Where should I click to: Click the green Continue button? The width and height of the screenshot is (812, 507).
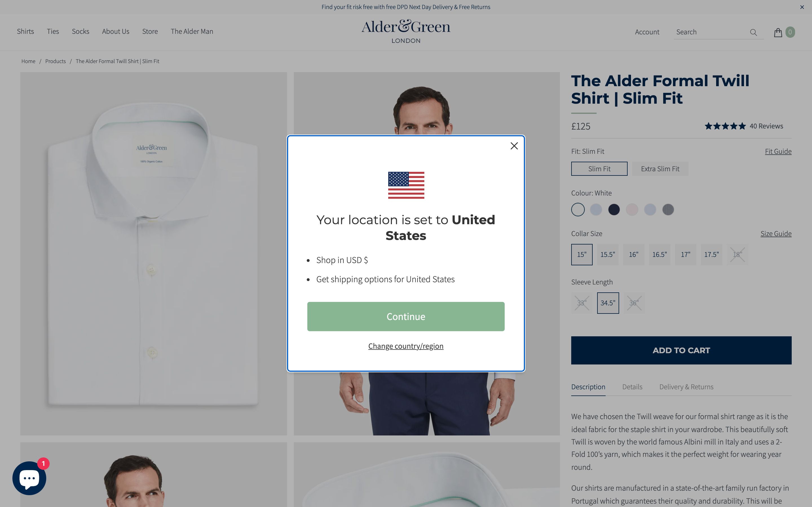click(406, 317)
